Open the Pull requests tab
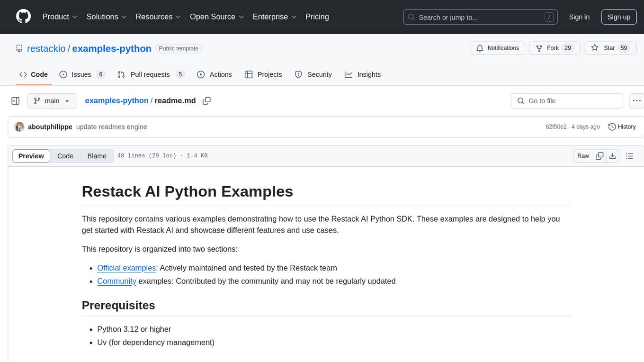 click(151, 74)
